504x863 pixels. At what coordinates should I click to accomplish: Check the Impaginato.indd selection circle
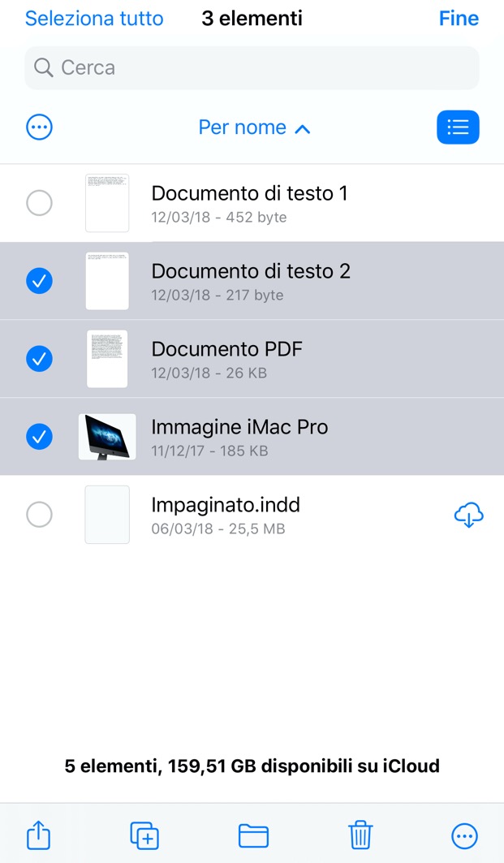coord(39,515)
